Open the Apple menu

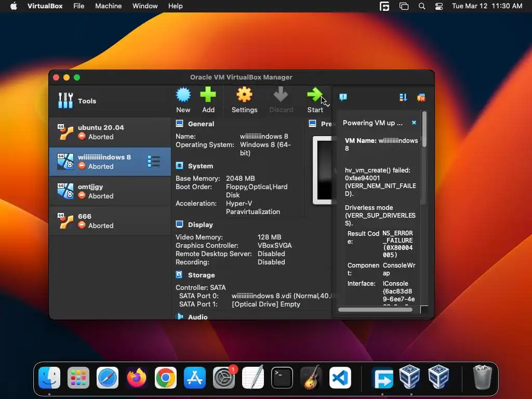click(x=14, y=6)
